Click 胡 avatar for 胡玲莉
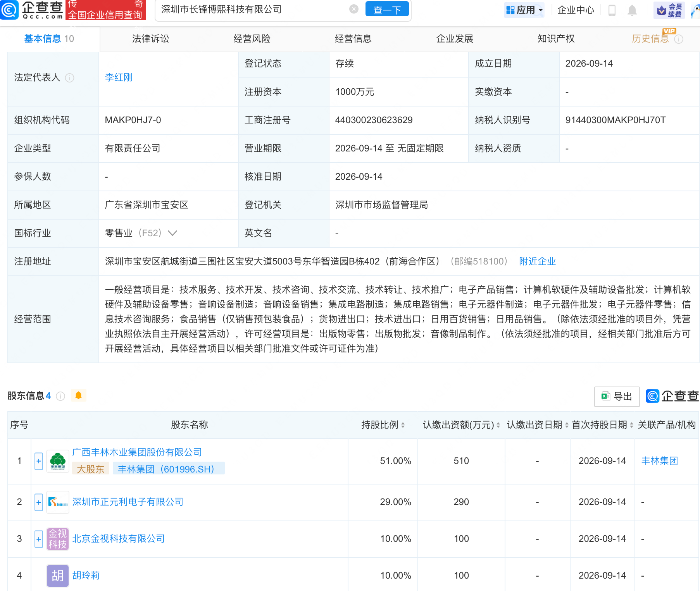This screenshot has width=700, height=591. click(x=58, y=576)
